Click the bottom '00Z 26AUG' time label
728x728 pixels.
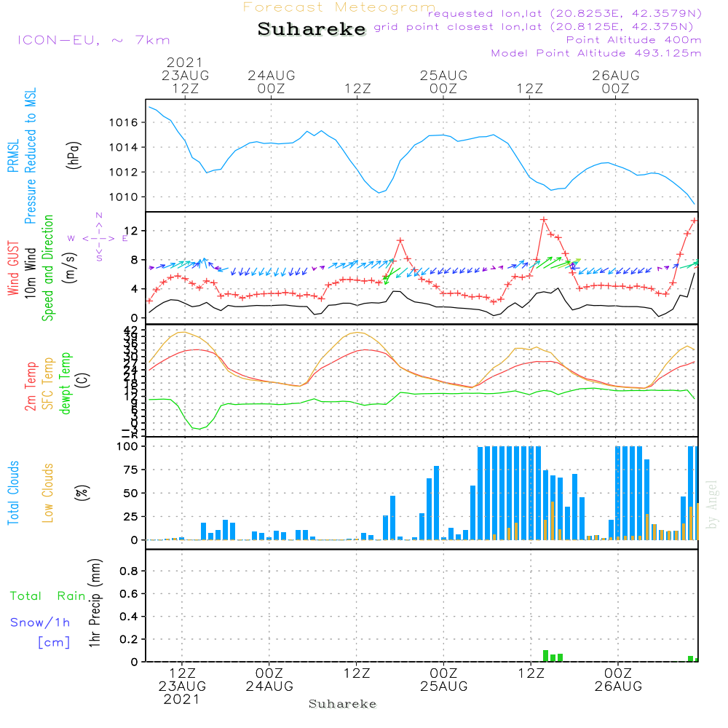pyautogui.click(x=618, y=680)
